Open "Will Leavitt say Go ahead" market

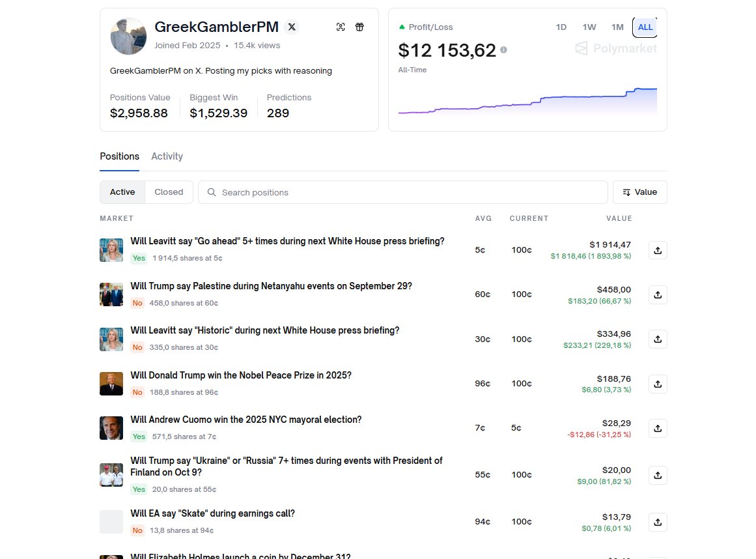pos(287,240)
